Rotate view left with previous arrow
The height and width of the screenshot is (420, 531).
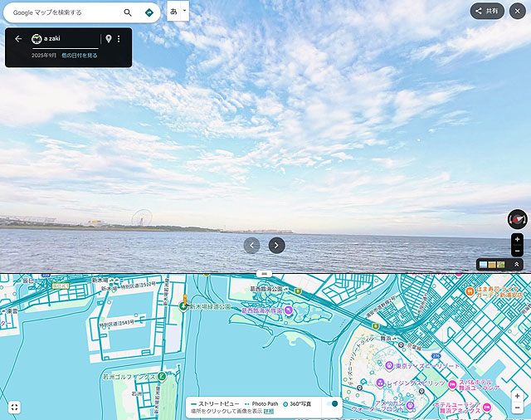point(252,245)
